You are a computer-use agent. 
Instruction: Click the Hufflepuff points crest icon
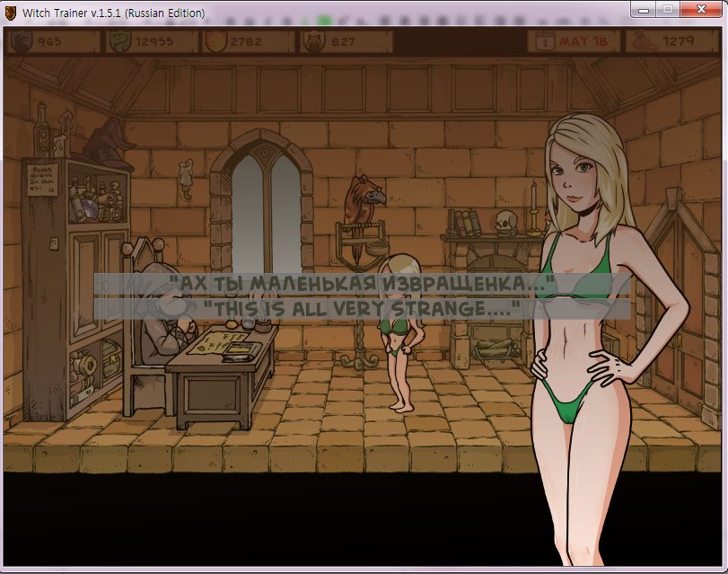pos(313,41)
